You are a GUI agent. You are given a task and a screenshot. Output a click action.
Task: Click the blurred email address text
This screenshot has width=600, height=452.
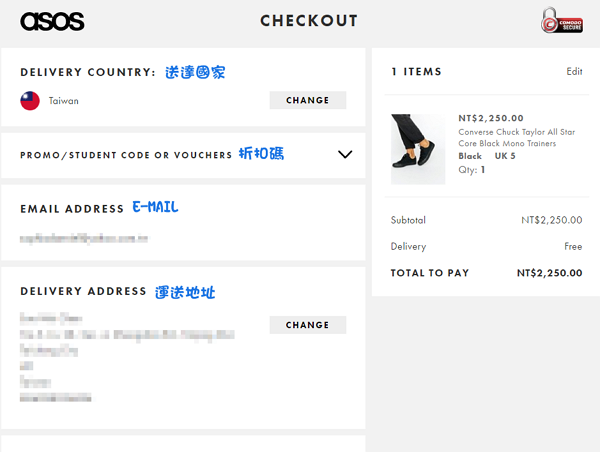click(x=84, y=239)
